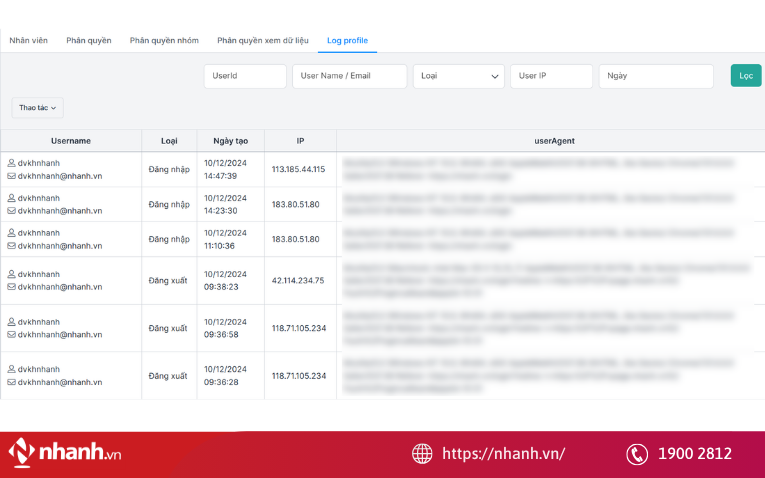Click the green Lọc filter button
Screen dimensions: 765x478
[745, 76]
